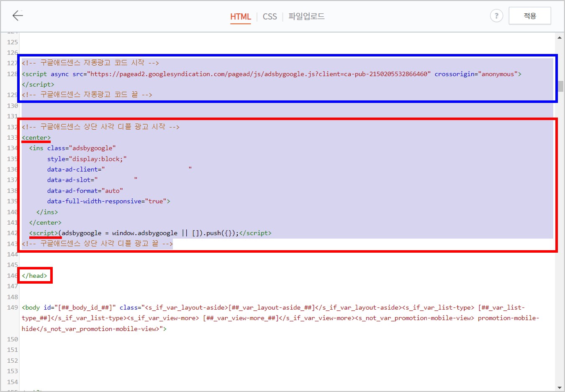Viewport: 565px width, 392px height.
Task: Go back with the left arrow icon
Action: point(18,16)
